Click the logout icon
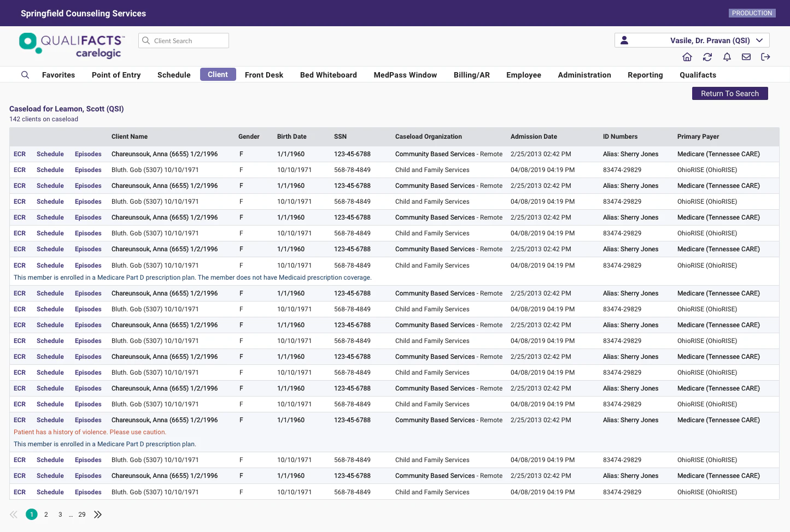The image size is (790, 532). tap(765, 57)
